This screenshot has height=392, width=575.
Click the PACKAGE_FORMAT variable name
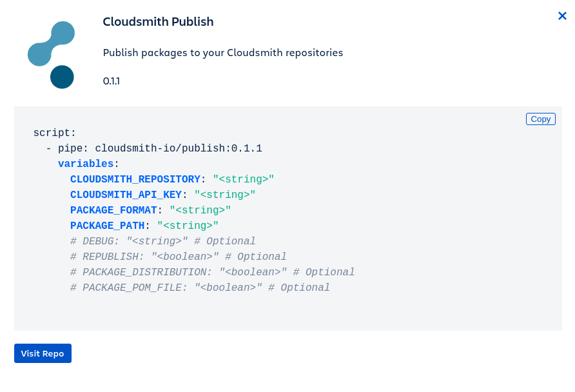click(x=113, y=210)
